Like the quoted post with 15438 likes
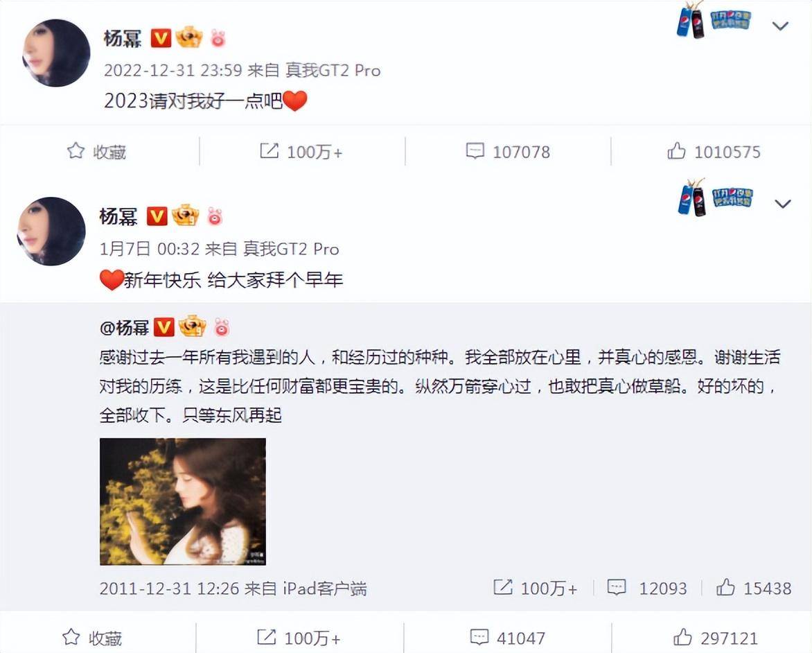Viewport: 812px width, 653px height. 725,587
